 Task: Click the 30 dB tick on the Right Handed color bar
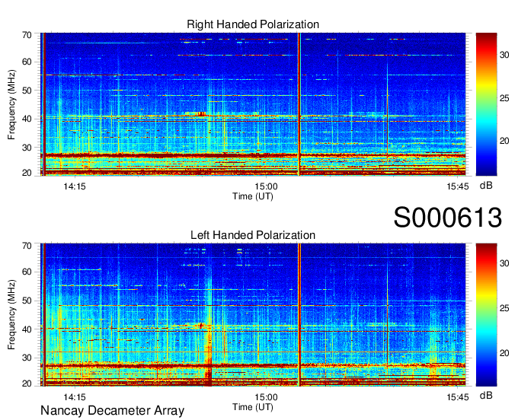tap(504, 55)
